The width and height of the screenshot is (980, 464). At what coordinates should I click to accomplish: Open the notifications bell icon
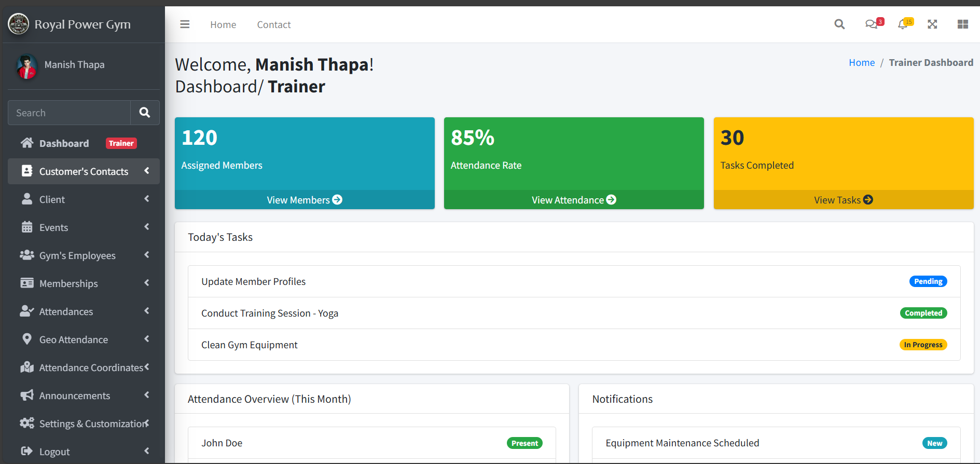pyautogui.click(x=903, y=24)
